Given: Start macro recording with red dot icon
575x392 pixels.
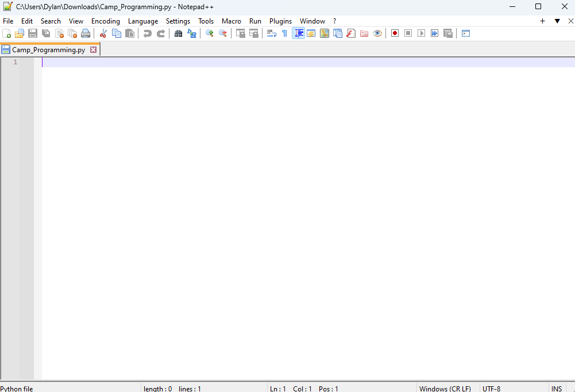Looking at the screenshot, I should pos(395,33).
